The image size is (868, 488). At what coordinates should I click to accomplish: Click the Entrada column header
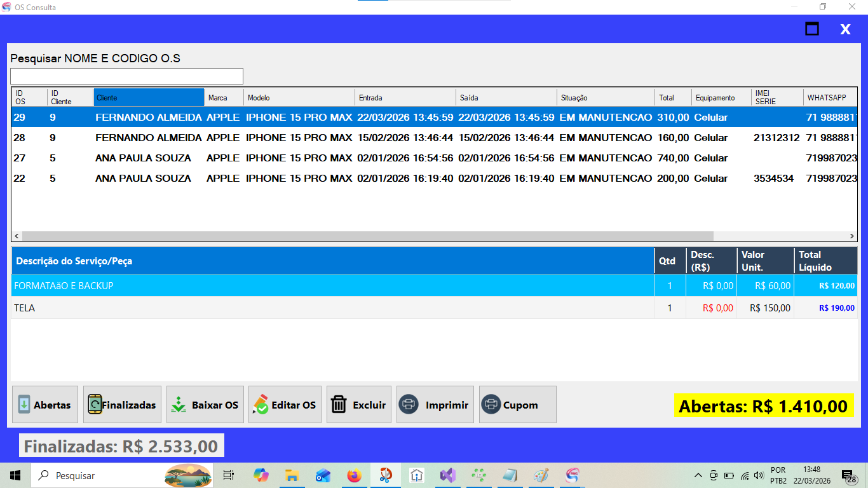[x=405, y=98]
